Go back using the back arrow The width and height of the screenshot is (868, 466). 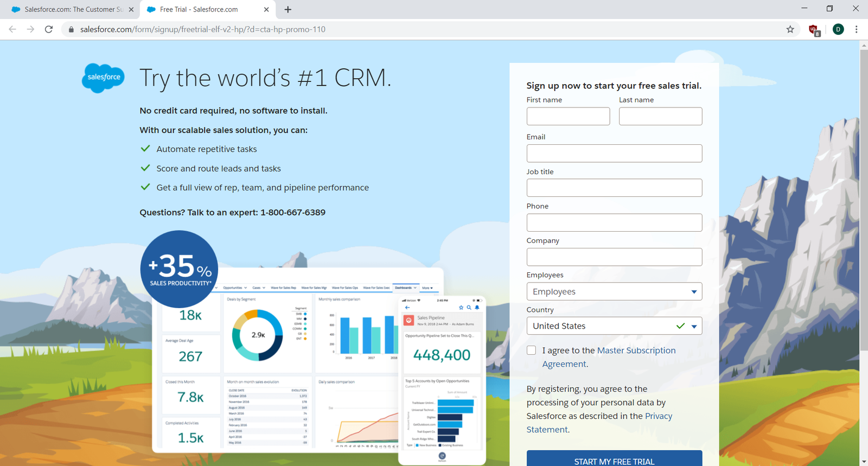[x=12, y=29]
